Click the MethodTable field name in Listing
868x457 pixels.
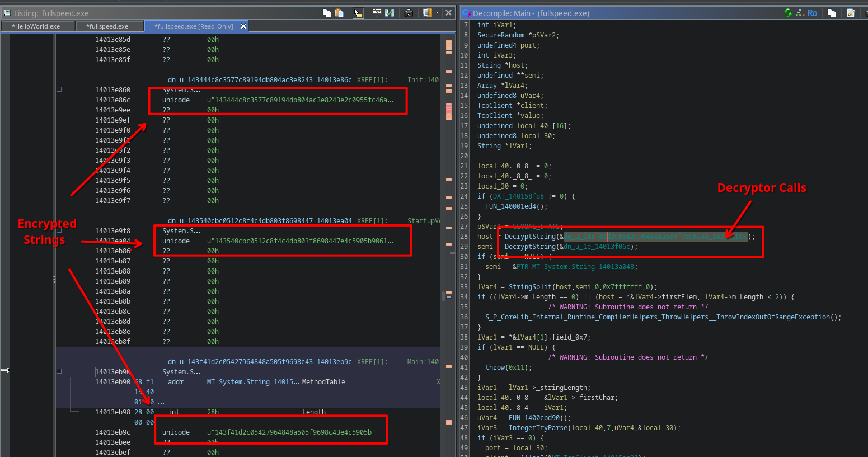[x=323, y=382]
